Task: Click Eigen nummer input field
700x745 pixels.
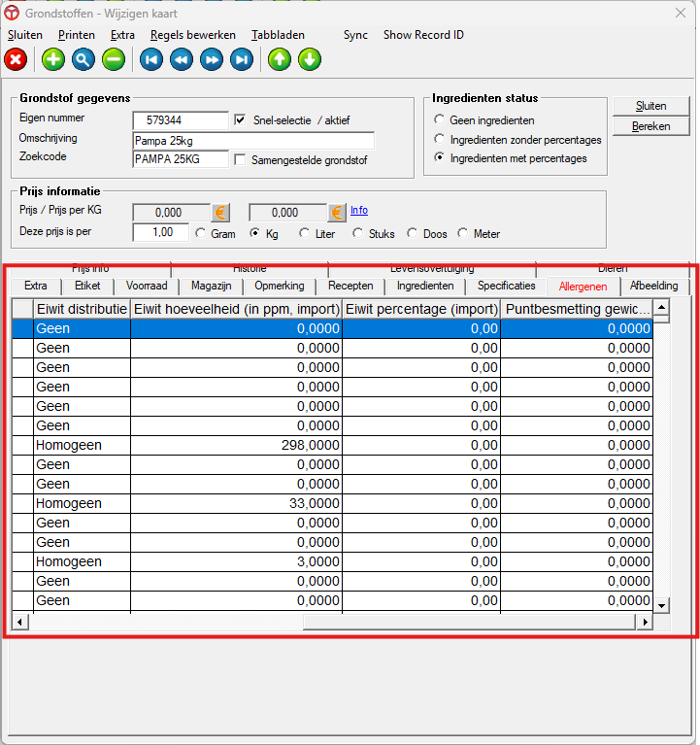Action: [181, 120]
